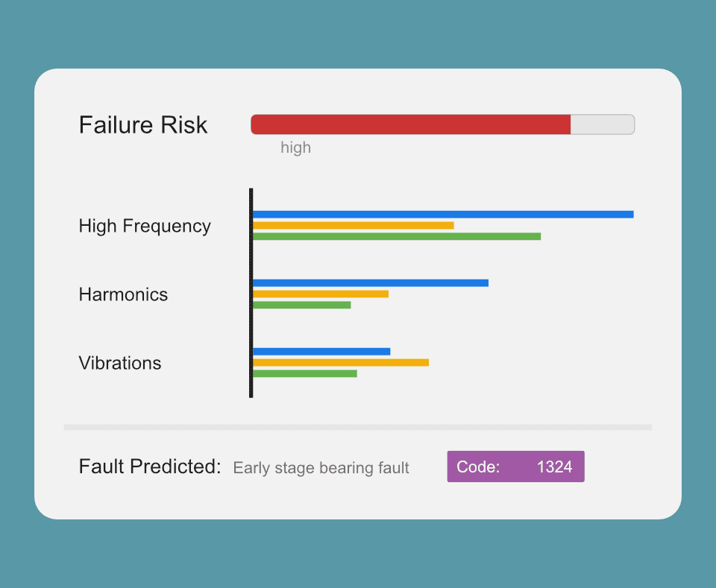Click the green Vibrations bar
This screenshot has width=716, height=588.
click(x=304, y=373)
